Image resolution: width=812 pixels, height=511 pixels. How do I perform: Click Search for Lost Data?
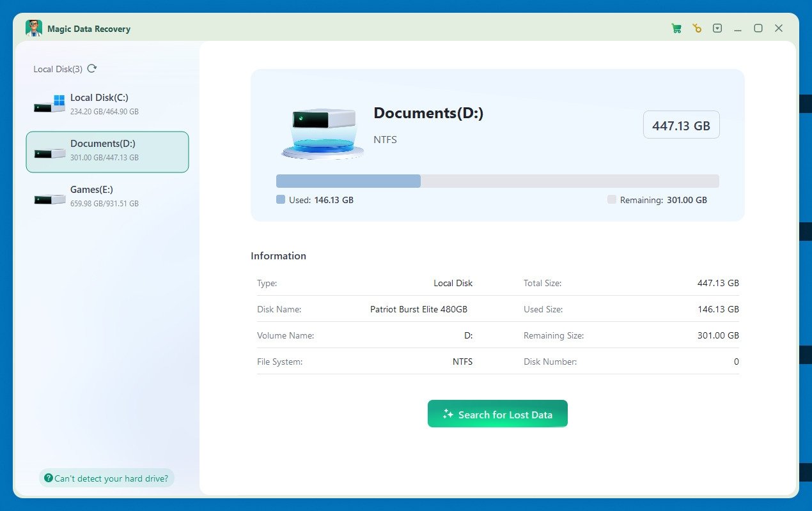(497, 413)
